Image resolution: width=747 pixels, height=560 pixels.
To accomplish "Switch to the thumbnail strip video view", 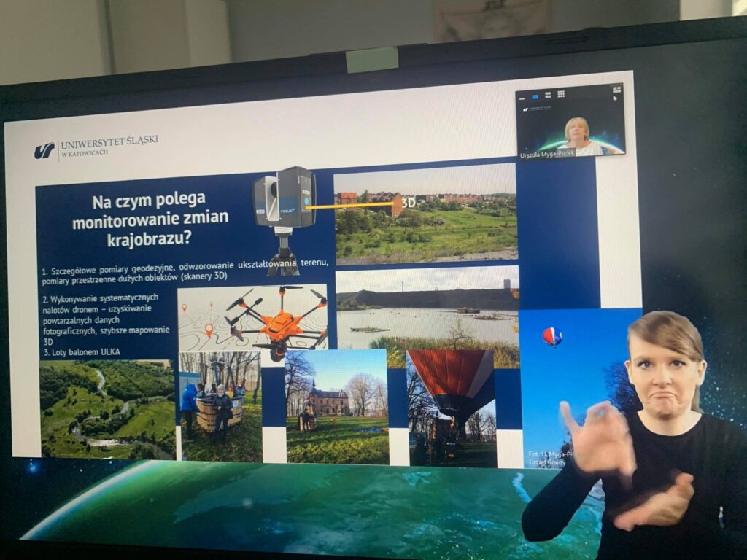I will click(x=549, y=96).
